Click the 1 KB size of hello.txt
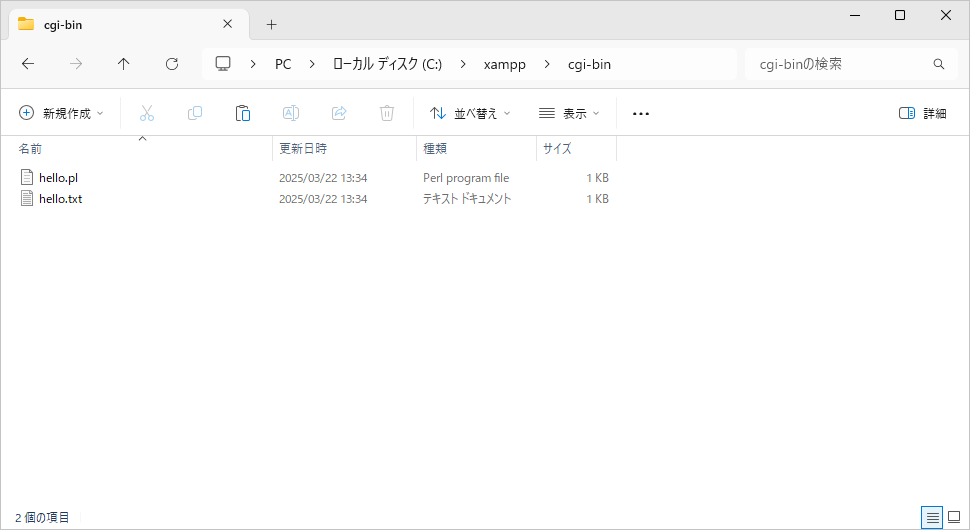Image resolution: width=970 pixels, height=530 pixels. [598, 199]
